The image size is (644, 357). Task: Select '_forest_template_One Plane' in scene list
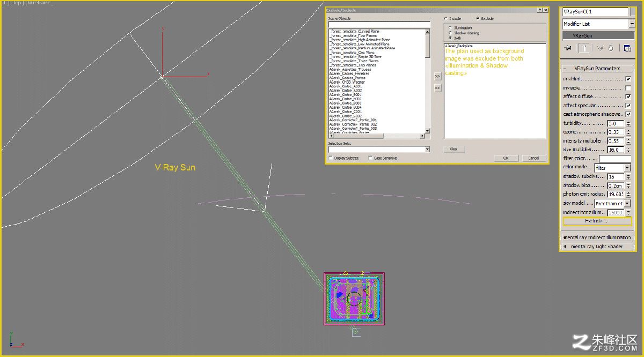pyautogui.click(x=352, y=53)
